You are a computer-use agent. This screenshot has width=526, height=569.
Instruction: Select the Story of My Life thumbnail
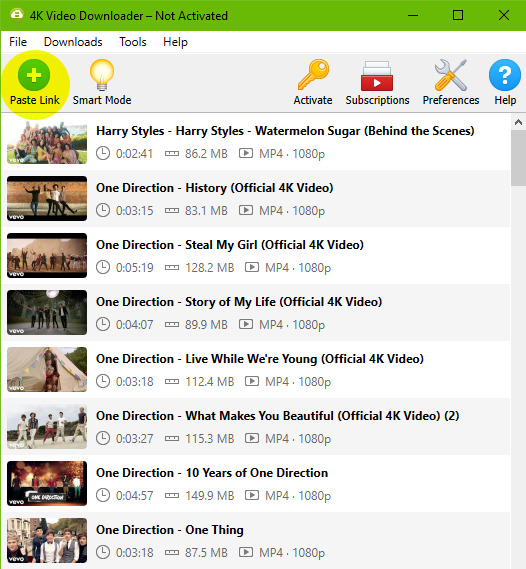pyautogui.click(x=47, y=312)
